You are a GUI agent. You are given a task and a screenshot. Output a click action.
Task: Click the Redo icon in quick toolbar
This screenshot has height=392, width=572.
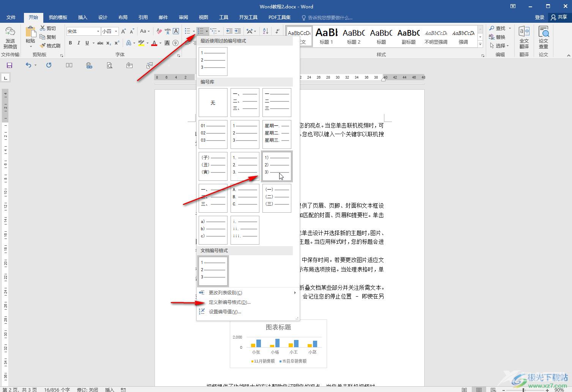point(49,65)
